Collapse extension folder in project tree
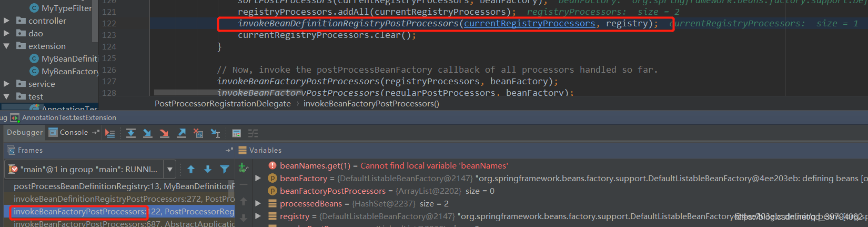This screenshot has width=868, height=227. click(x=6, y=46)
